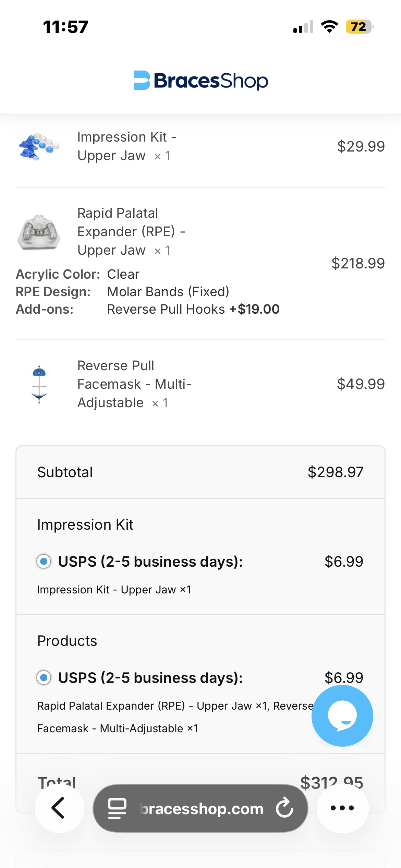Tap the Impression Kit product thumbnail
Screen dimensions: 401x868
point(39,147)
